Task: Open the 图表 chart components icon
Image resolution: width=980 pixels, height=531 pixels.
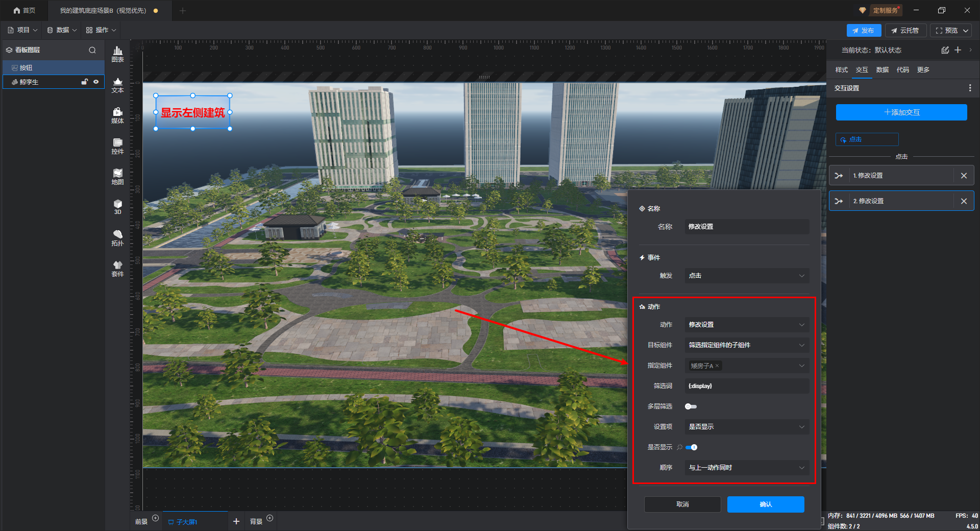Action: pyautogui.click(x=117, y=54)
